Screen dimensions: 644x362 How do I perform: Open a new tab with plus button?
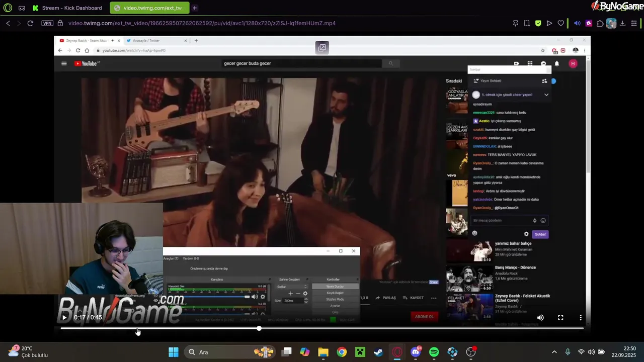tap(195, 8)
